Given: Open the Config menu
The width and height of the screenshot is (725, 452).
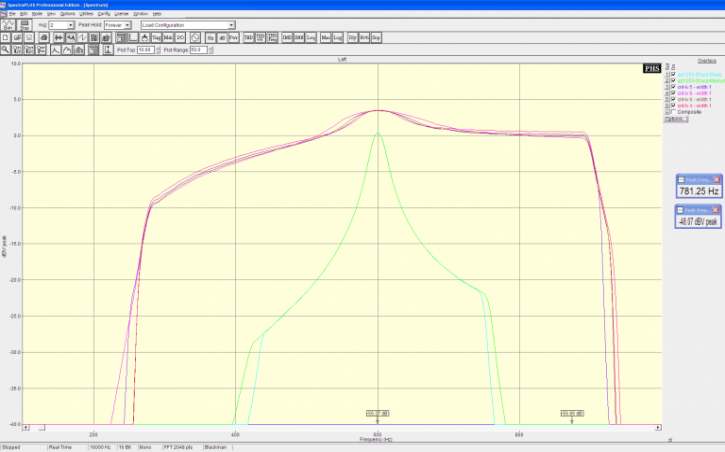Looking at the screenshot, I should (x=103, y=13).
